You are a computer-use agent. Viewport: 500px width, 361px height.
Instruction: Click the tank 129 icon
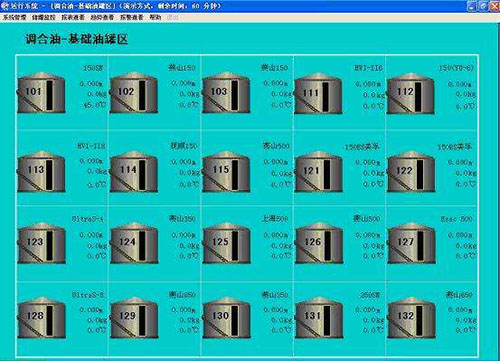click(x=134, y=318)
